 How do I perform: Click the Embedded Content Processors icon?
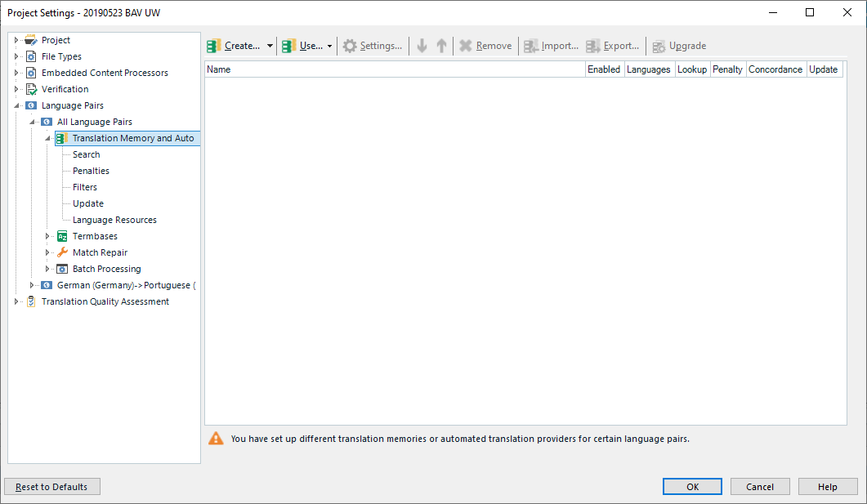[x=31, y=73]
